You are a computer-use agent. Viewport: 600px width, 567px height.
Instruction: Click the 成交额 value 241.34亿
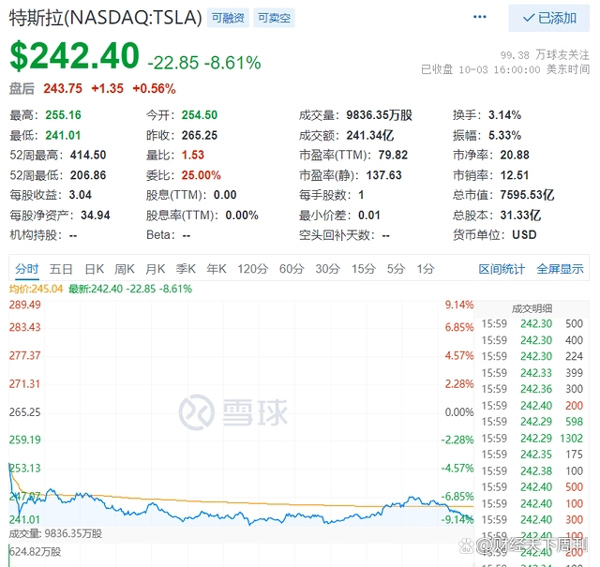(370, 135)
